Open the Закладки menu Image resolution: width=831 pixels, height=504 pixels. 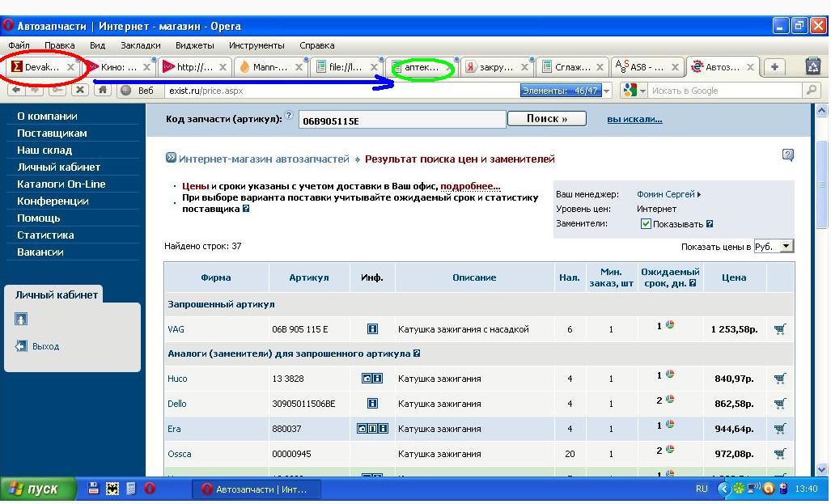click(x=140, y=45)
